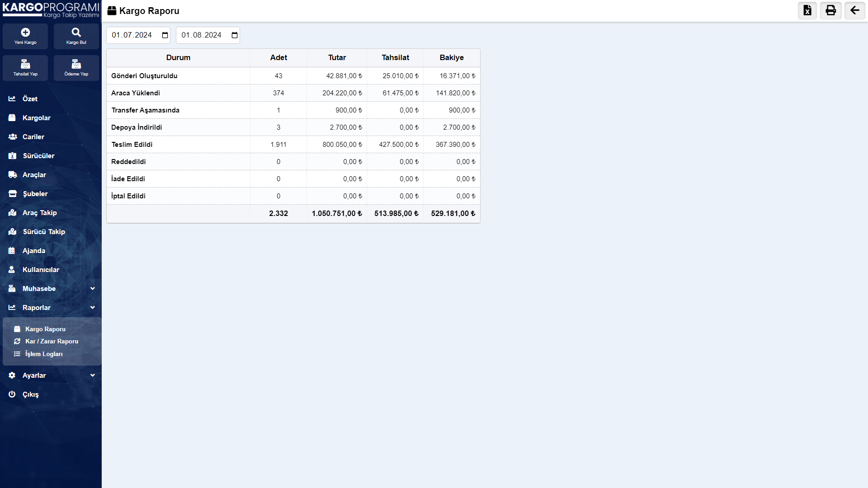Viewport: 868px width, 488px height.
Task: Click the Durum column header
Action: pyautogui.click(x=178, y=57)
